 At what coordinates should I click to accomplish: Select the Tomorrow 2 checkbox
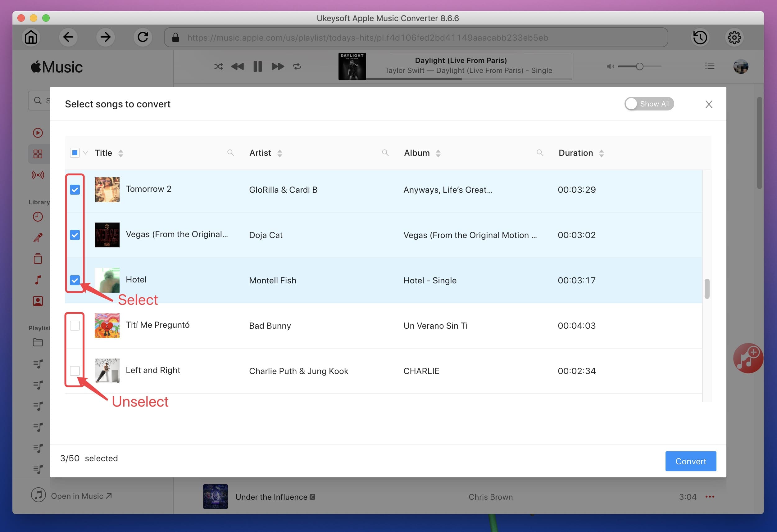[x=75, y=189]
